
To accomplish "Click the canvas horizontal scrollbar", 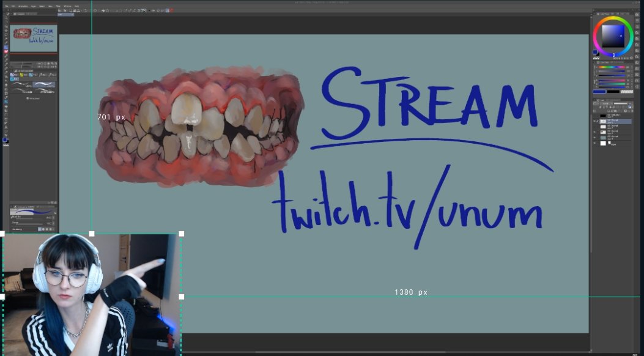I will click(x=351, y=352).
